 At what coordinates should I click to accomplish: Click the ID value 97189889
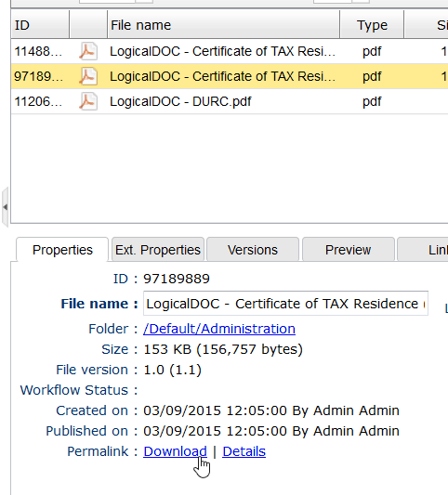pos(177,279)
